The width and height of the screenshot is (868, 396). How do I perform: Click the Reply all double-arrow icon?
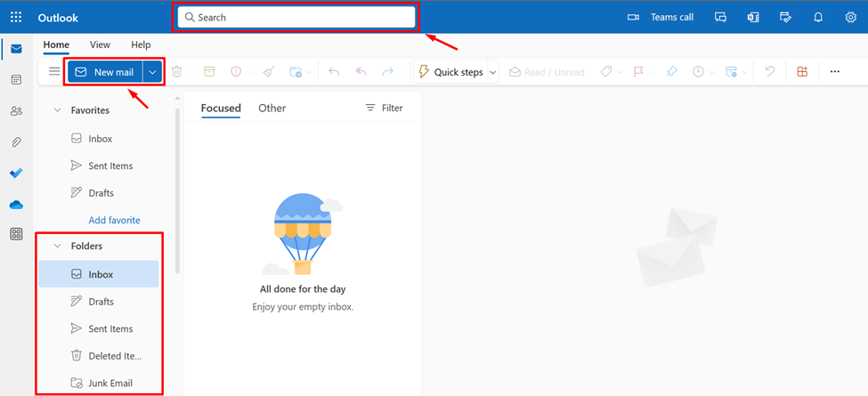[x=361, y=72]
